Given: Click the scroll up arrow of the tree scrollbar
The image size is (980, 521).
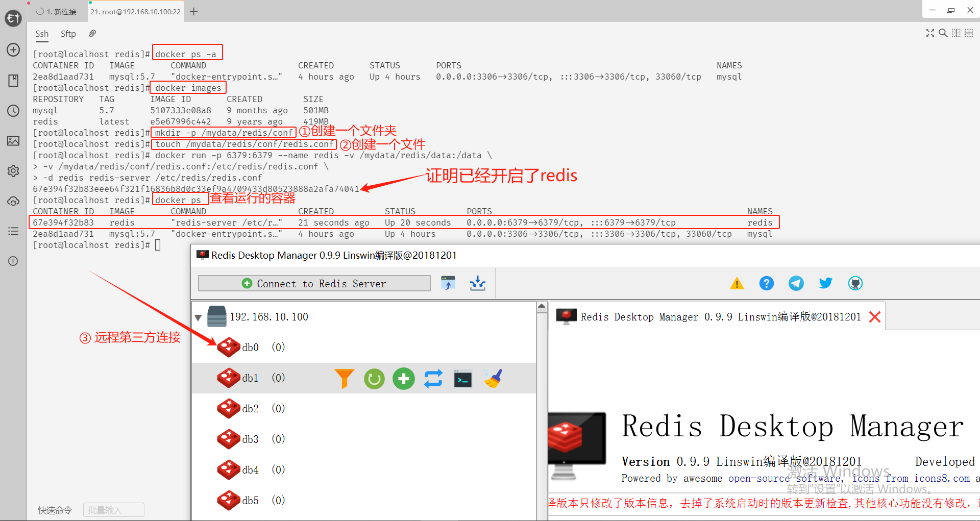Looking at the screenshot, I should [542, 307].
